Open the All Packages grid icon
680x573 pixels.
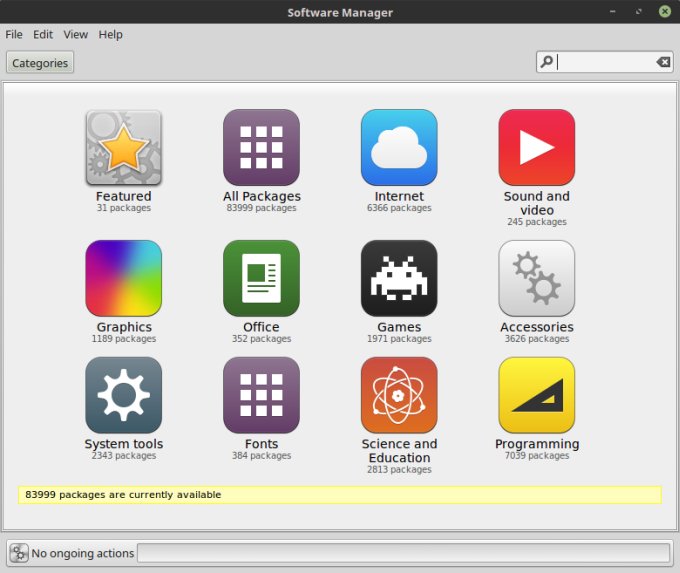pos(262,147)
